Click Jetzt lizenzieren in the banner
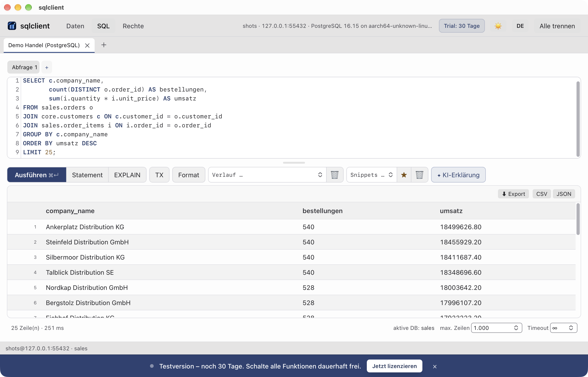The image size is (588, 377). pyautogui.click(x=394, y=366)
